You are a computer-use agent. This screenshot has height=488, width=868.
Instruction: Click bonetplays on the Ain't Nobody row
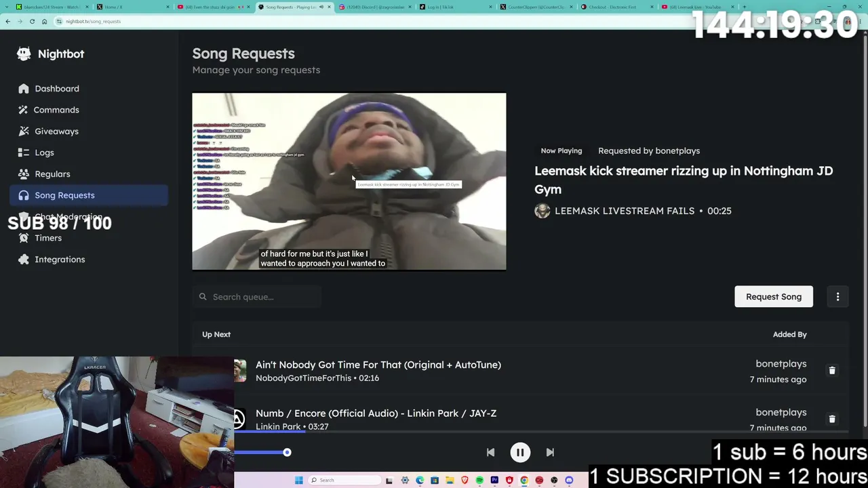[x=781, y=364]
